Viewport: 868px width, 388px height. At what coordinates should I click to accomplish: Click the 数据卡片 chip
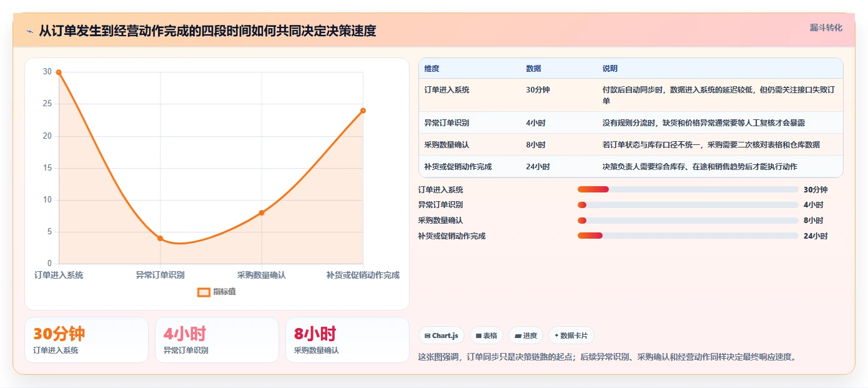click(571, 336)
